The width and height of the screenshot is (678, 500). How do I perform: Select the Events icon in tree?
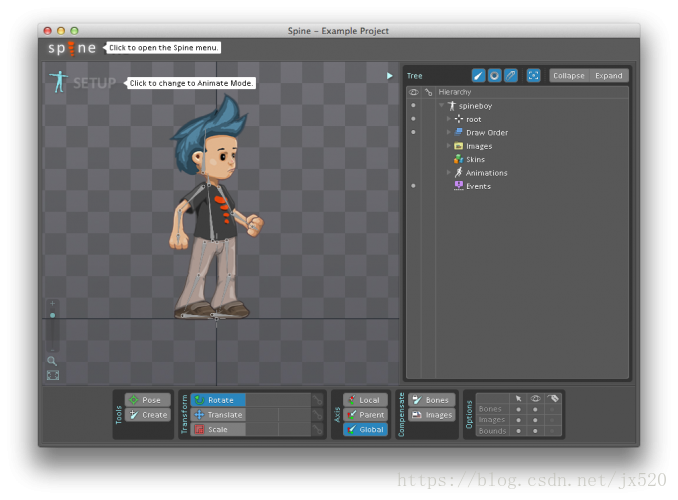[459, 186]
